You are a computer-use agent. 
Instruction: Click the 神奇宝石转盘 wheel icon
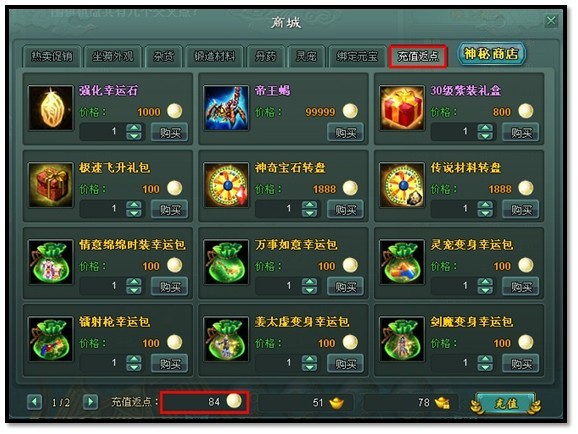pyautogui.click(x=226, y=185)
